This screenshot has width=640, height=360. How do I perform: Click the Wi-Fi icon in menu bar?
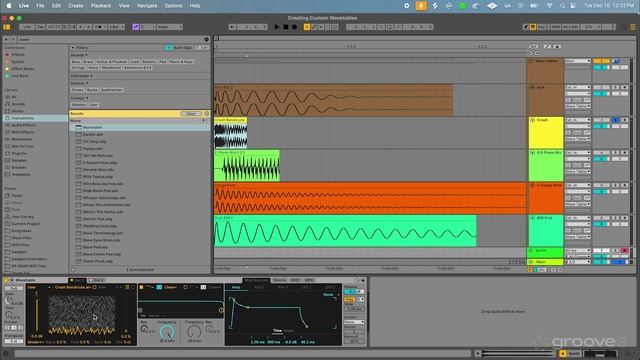pos(550,6)
